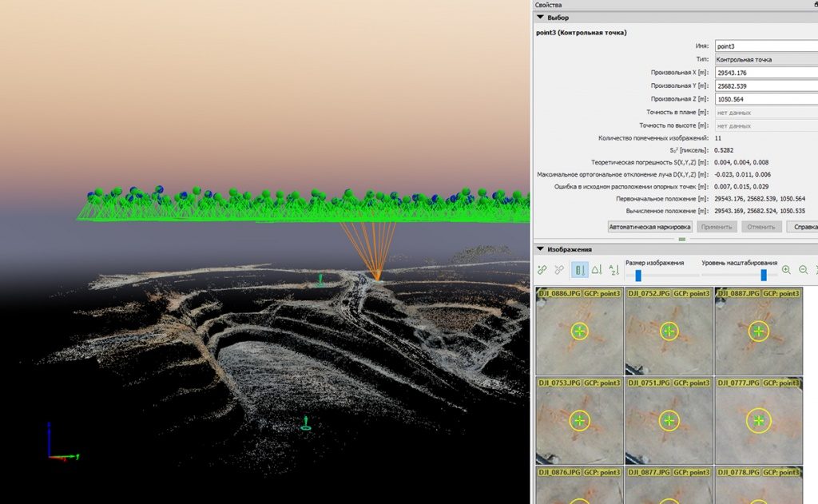Select thumbnail DJI_0751.JPG
The height and width of the screenshot is (504, 818).
[669, 420]
